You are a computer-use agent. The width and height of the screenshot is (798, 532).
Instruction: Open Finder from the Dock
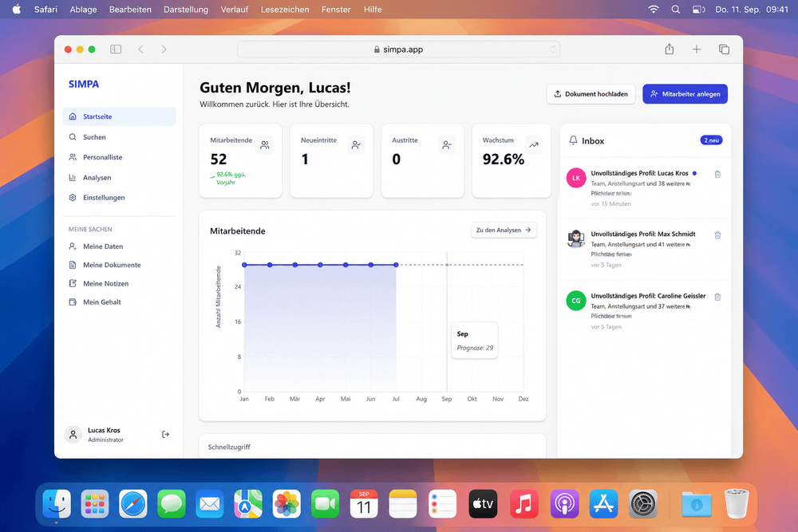click(x=57, y=504)
